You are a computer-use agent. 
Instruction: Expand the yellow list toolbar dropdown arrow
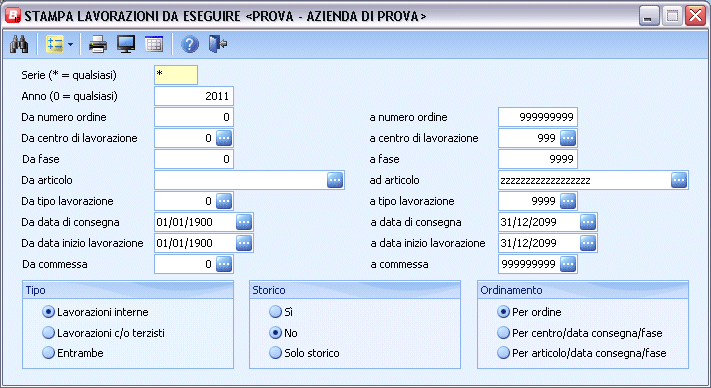pyautogui.click(x=70, y=44)
